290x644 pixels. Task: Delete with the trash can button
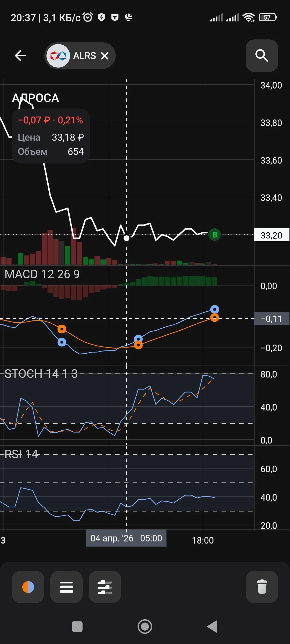coord(262,587)
